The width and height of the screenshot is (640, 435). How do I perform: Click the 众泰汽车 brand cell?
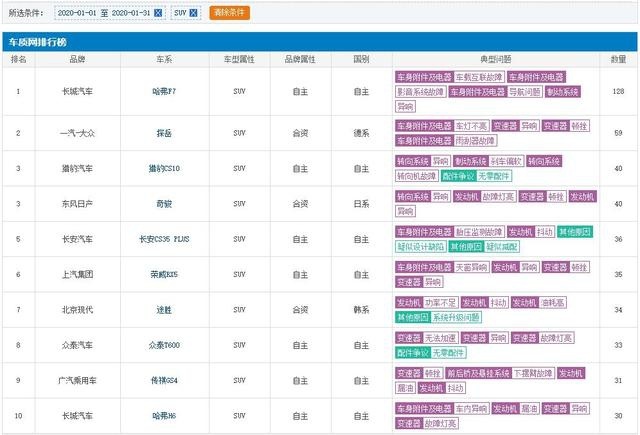pyautogui.click(x=77, y=345)
